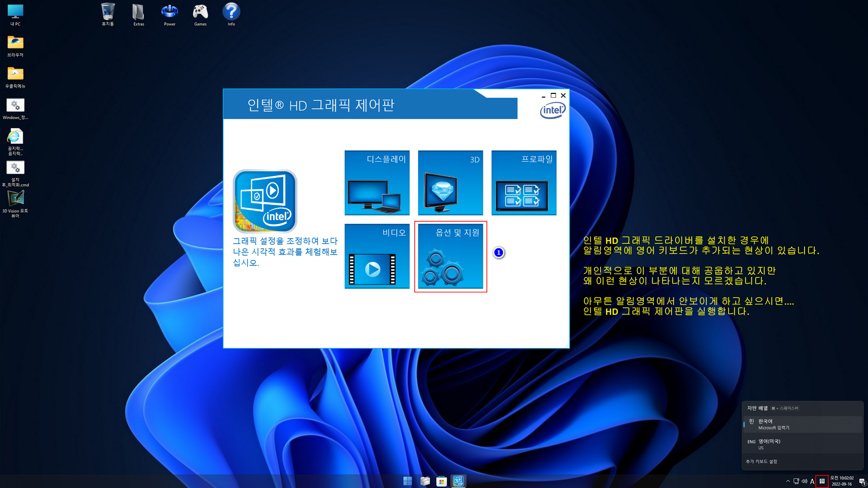
Task: Open the notification center icon
Action: pyautogui.click(x=862, y=481)
